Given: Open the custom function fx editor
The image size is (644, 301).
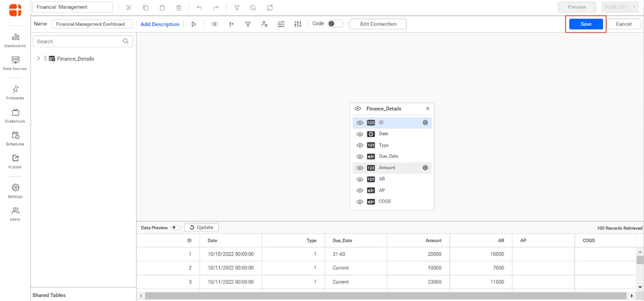Looking at the screenshot, I should pos(231,24).
